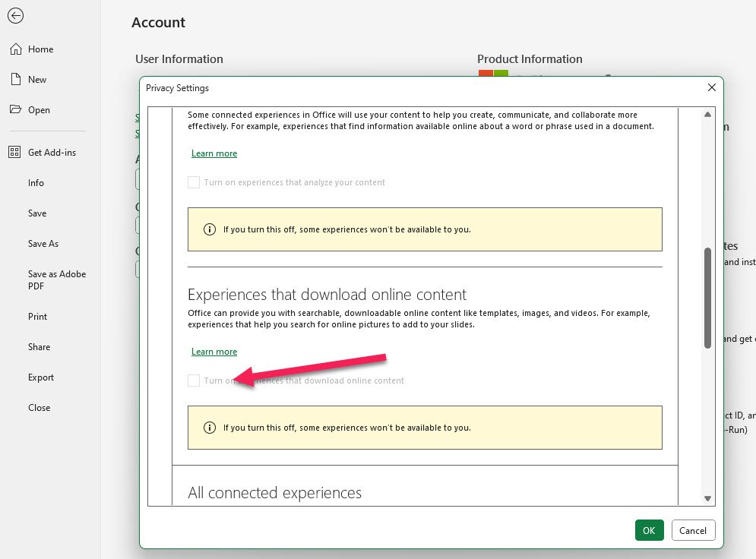
Task: Open the Get Add-ins icon
Action: tap(14, 152)
